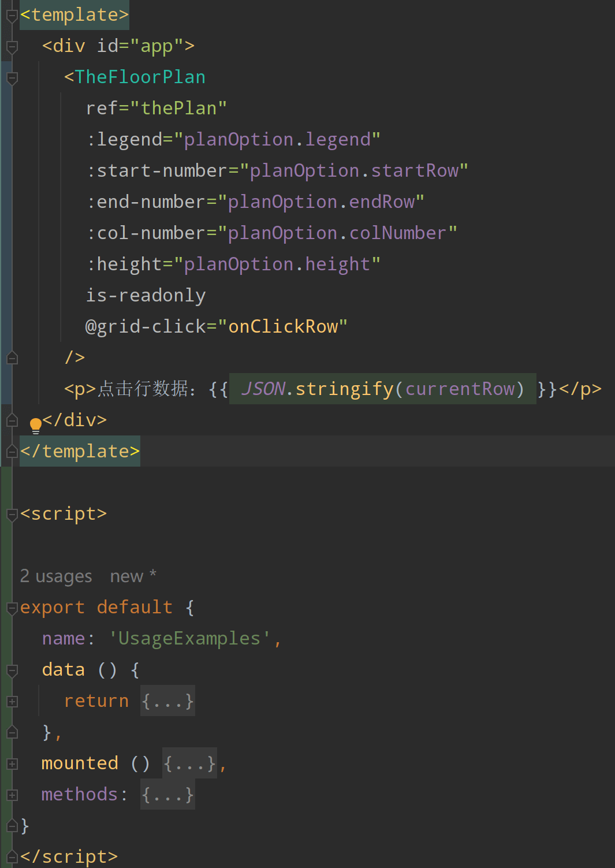This screenshot has width=615, height=868.
Task: Click the "new *" author hint
Action: coord(133,576)
